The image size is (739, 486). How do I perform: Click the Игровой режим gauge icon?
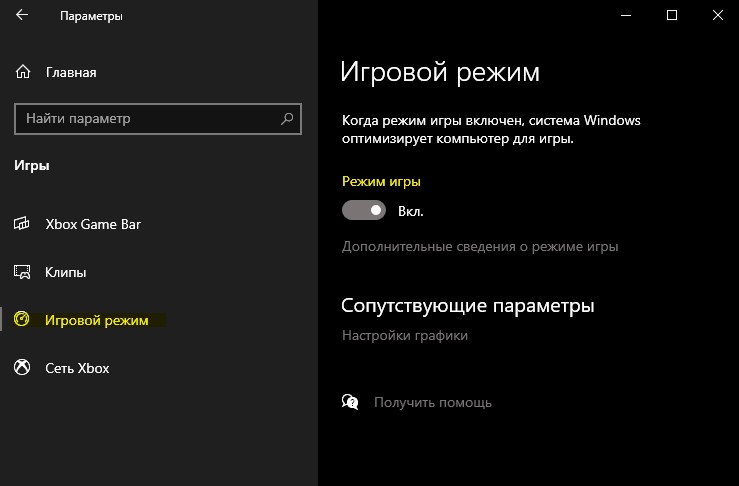pyautogui.click(x=22, y=319)
